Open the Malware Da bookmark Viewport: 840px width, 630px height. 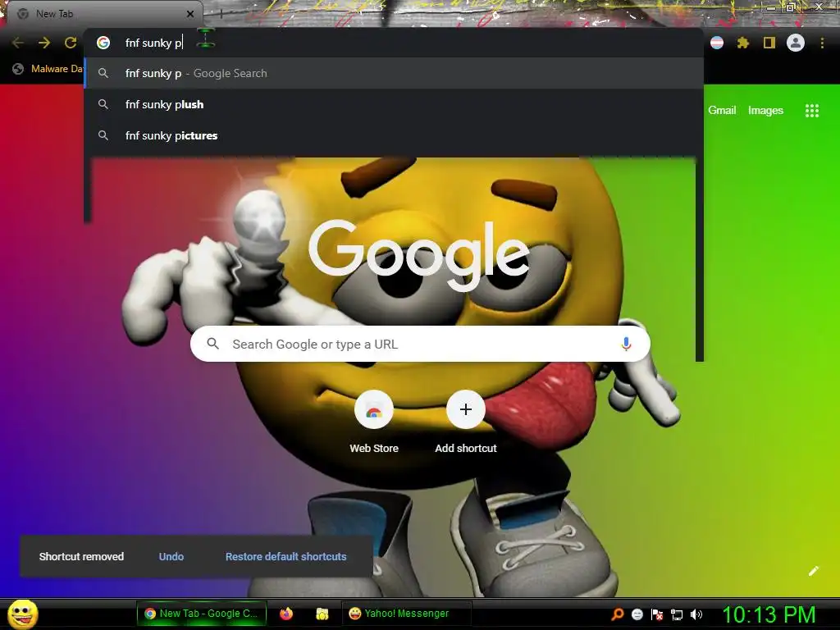pyautogui.click(x=48, y=69)
